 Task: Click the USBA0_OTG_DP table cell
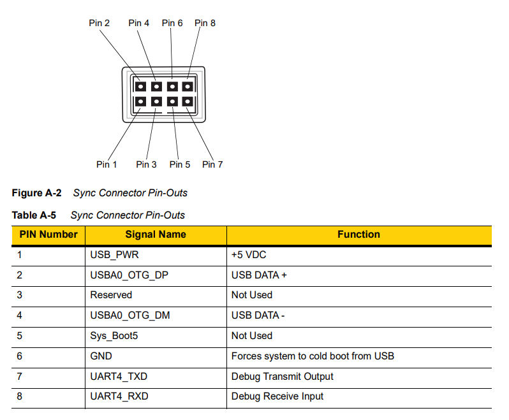point(129,275)
